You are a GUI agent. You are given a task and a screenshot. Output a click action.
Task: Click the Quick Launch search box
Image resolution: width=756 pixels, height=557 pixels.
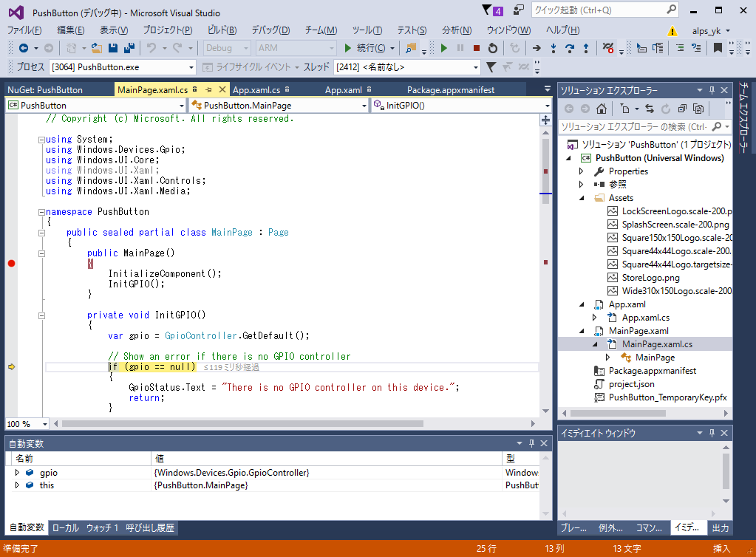[605, 10]
